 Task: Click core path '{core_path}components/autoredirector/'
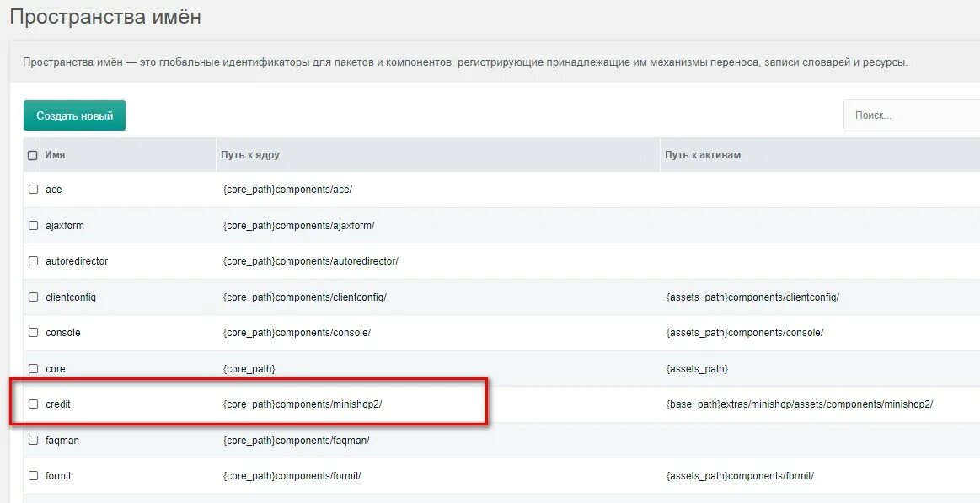pyautogui.click(x=311, y=261)
